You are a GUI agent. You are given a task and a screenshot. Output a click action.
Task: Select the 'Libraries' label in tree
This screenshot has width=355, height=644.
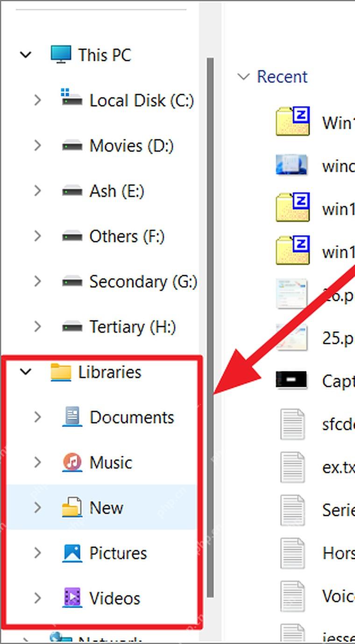click(110, 372)
